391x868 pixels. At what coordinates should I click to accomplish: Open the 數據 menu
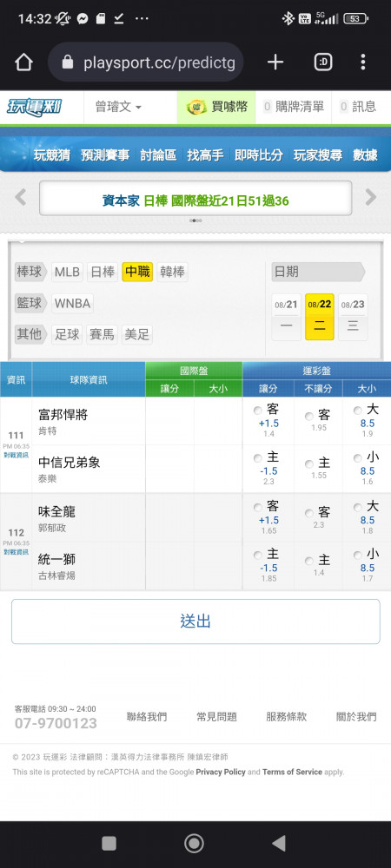pos(366,155)
